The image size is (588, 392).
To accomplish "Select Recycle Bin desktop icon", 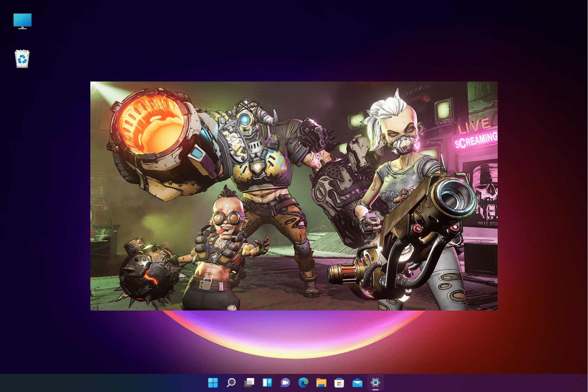I will coord(22,58).
